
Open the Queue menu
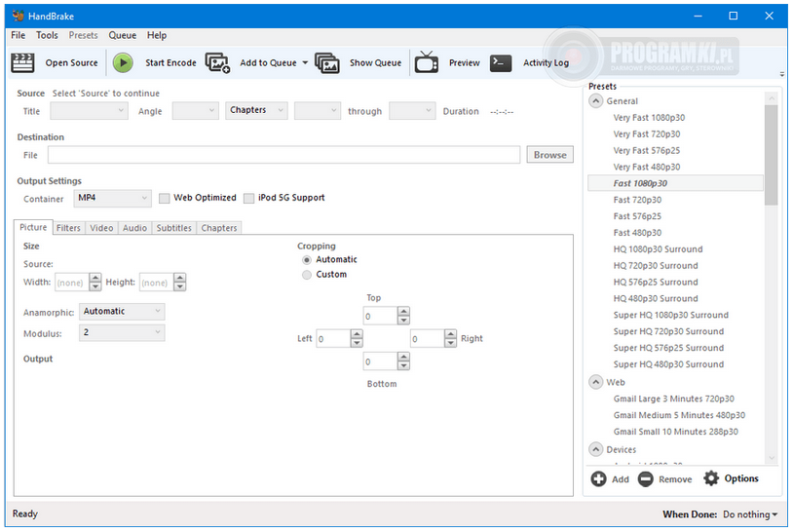click(x=123, y=35)
